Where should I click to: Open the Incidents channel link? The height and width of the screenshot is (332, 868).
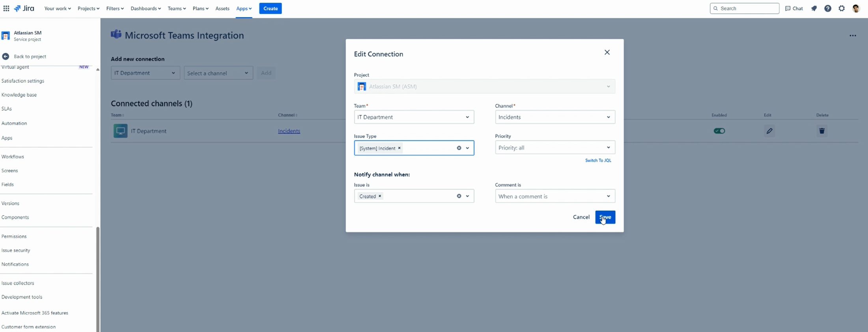click(x=289, y=131)
